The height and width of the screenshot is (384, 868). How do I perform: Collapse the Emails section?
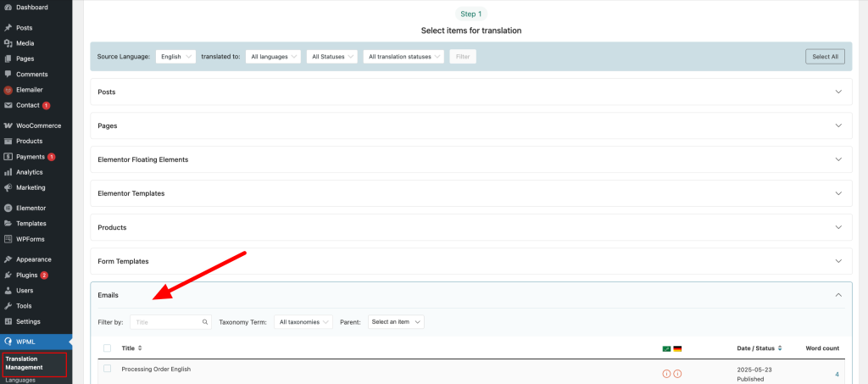coord(838,295)
